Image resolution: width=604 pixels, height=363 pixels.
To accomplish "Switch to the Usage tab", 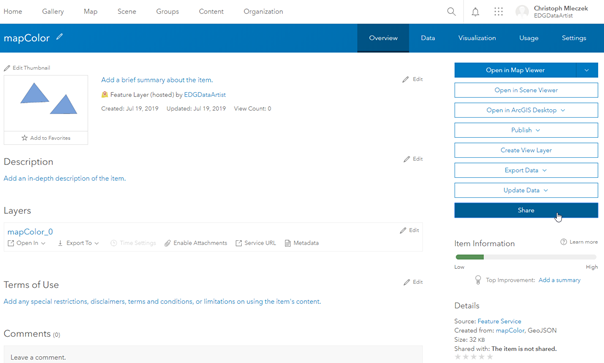I will [528, 38].
